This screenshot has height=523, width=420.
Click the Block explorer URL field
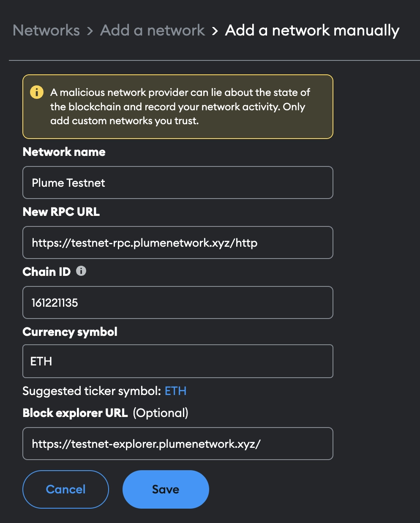click(177, 444)
